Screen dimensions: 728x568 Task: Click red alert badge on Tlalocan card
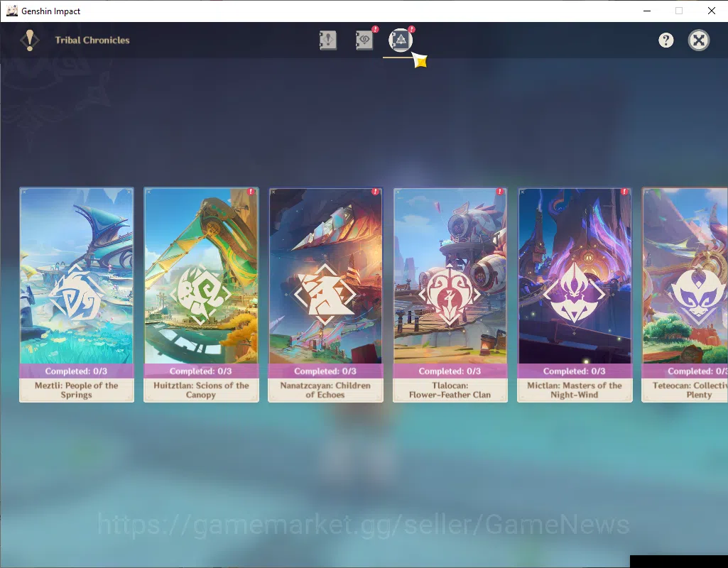tap(499, 191)
